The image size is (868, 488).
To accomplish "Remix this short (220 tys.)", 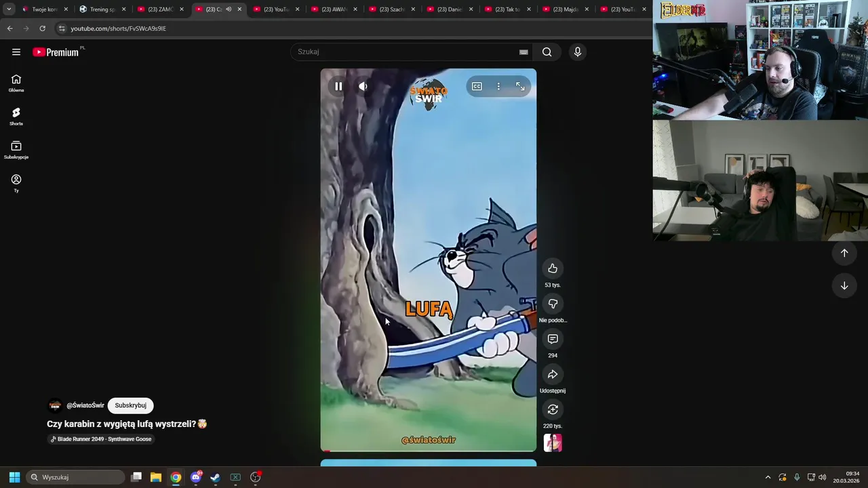I will (553, 409).
